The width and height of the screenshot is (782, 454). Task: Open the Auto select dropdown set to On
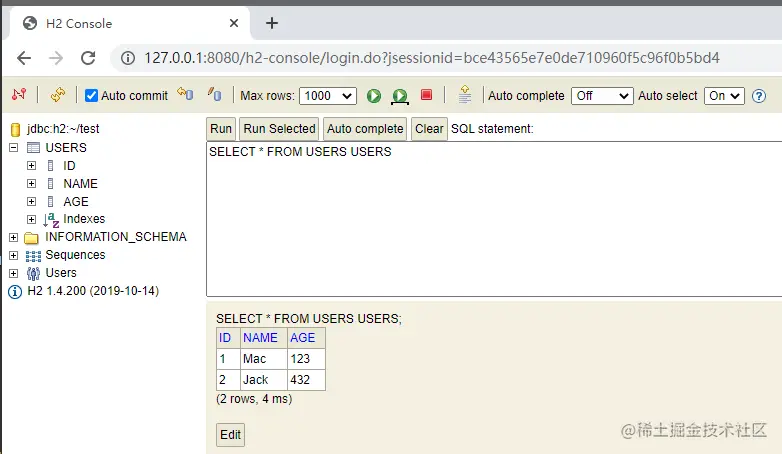coord(724,96)
